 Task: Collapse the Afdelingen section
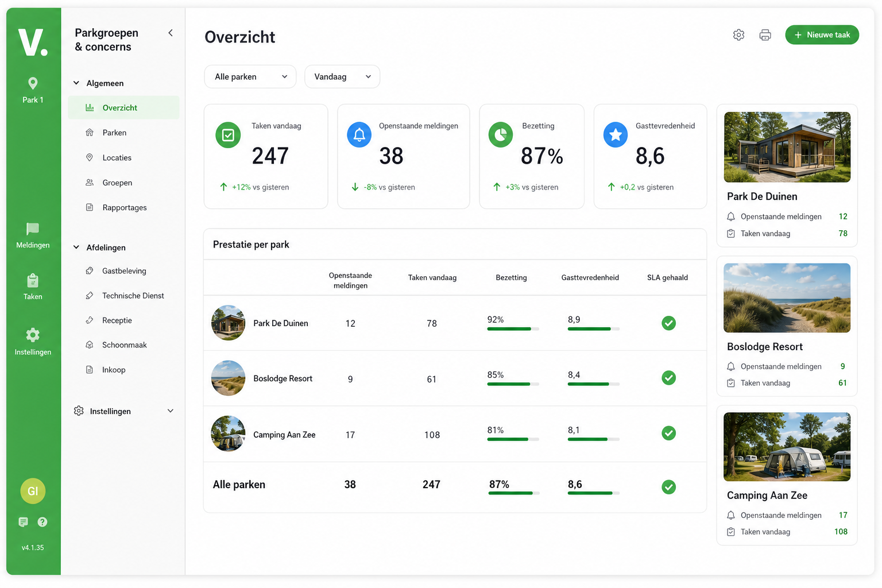point(76,247)
